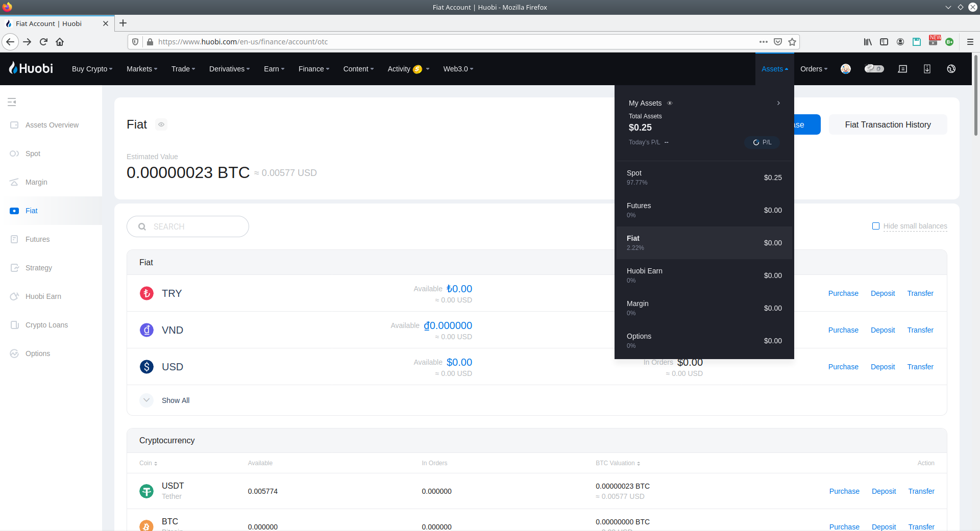Expand Web3.0 dropdown menu

coord(458,69)
